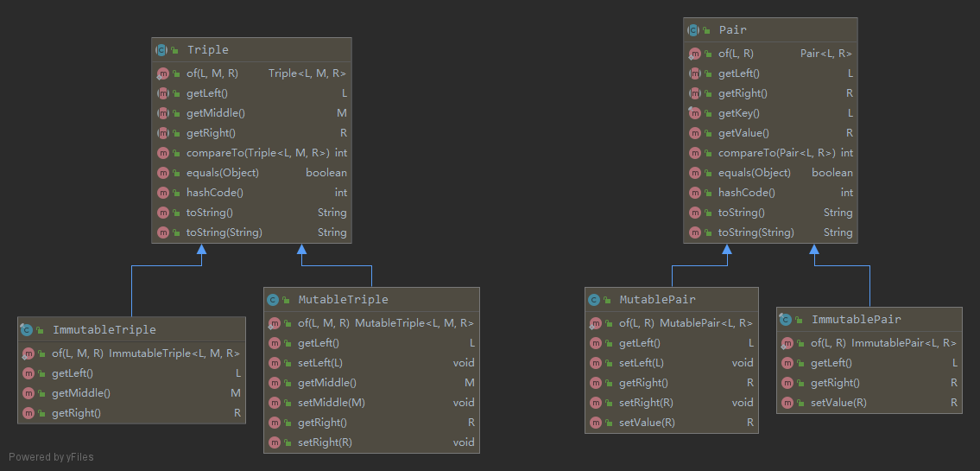Click of(L, R) in the MutablePair class
Viewport: 980px width, 471px height.
pyautogui.click(x=636, y=323)
